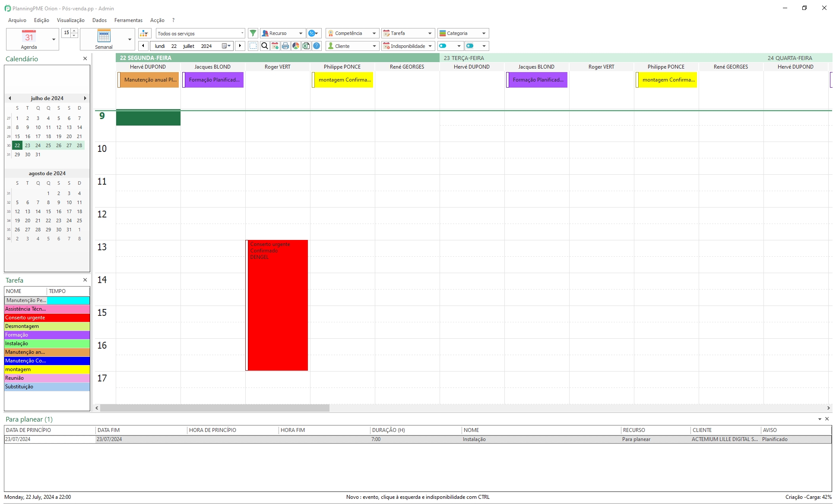Open the Edição menu
The width and height of the screenshot is (836, 504).
point(41,20)
